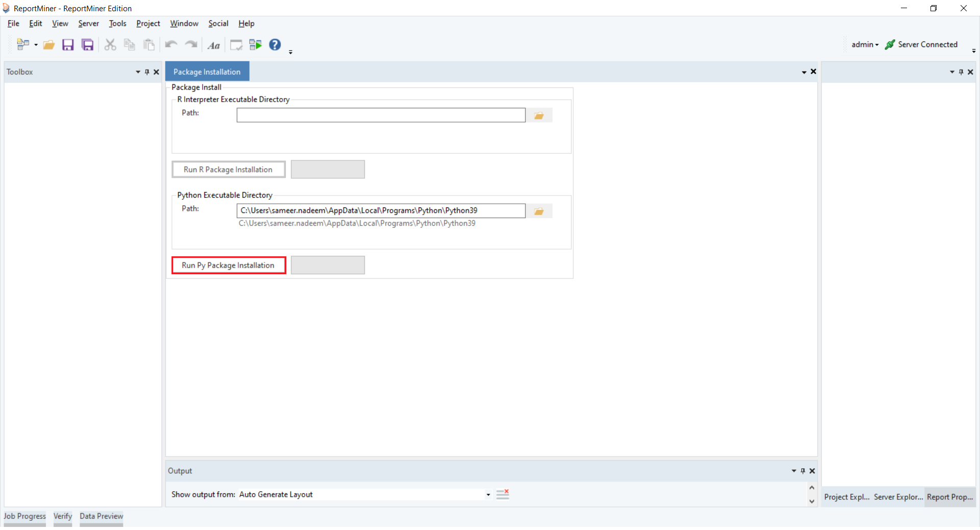The image size is (980, 530).
Task: Browse for the R interpreter path folder
Action: click(x=538, y=116)
